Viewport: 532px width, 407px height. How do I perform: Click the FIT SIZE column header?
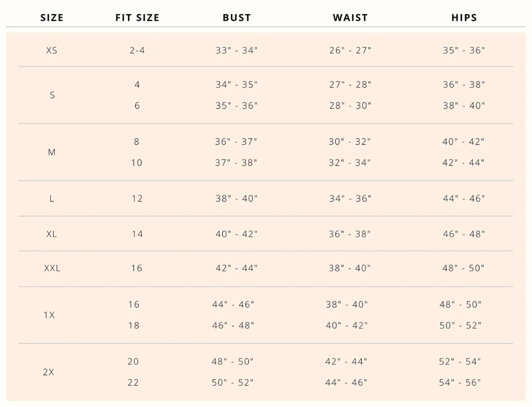[x=137, y=18]
